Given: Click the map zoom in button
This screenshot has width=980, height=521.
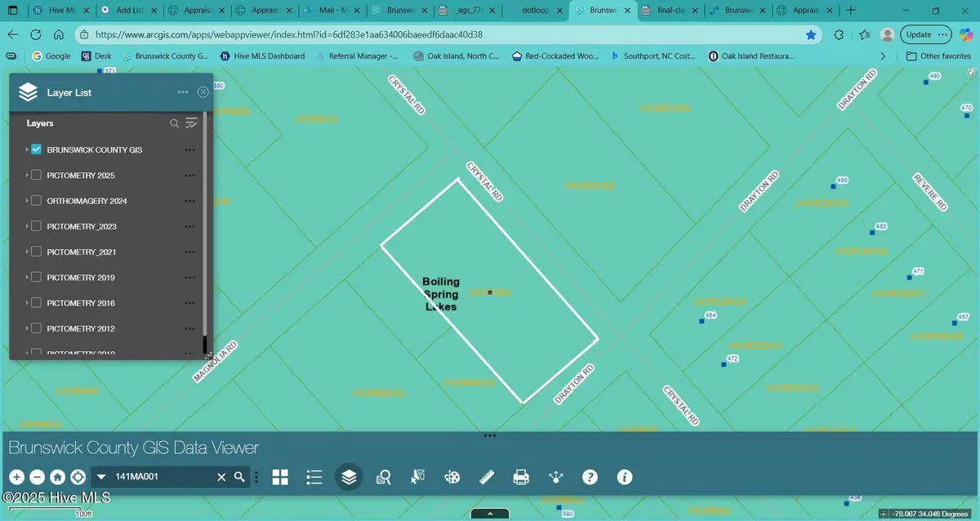Looking at the screenshot, I should coord(16,477).
